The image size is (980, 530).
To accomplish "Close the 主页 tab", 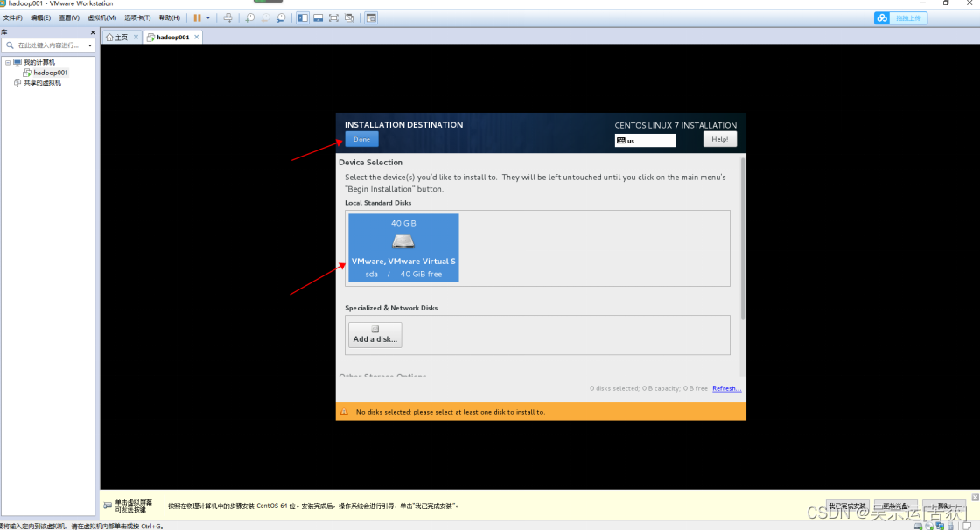I will tap(136, 37).
